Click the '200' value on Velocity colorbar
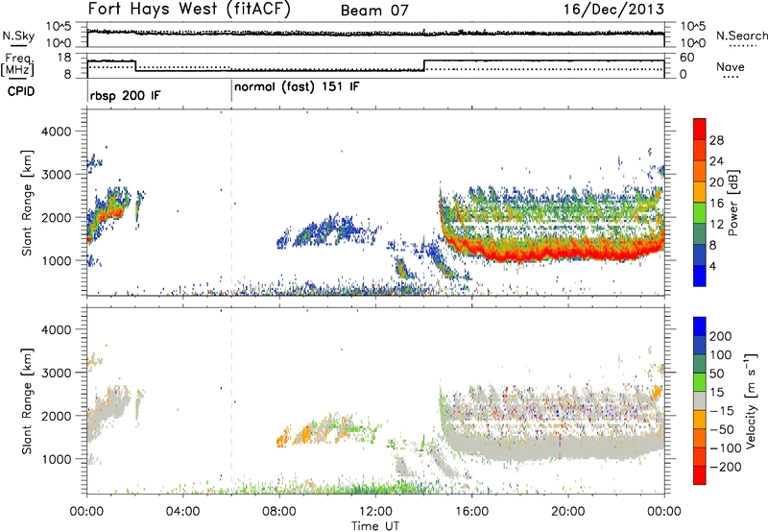Screen dimensions: 768x532 721,336
